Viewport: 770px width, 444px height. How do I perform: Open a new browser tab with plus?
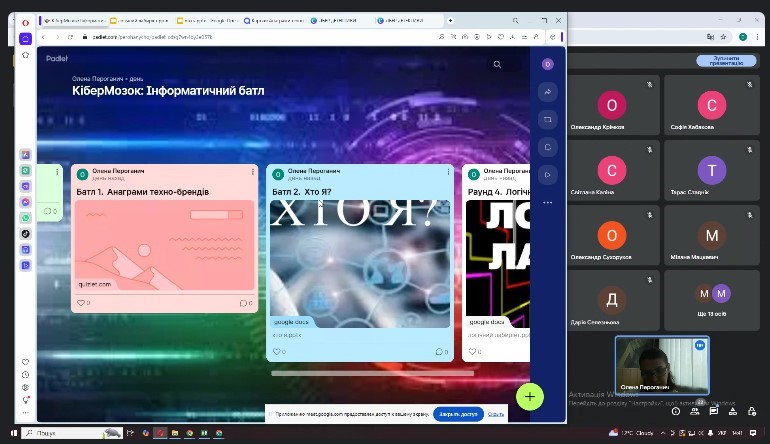450,20
